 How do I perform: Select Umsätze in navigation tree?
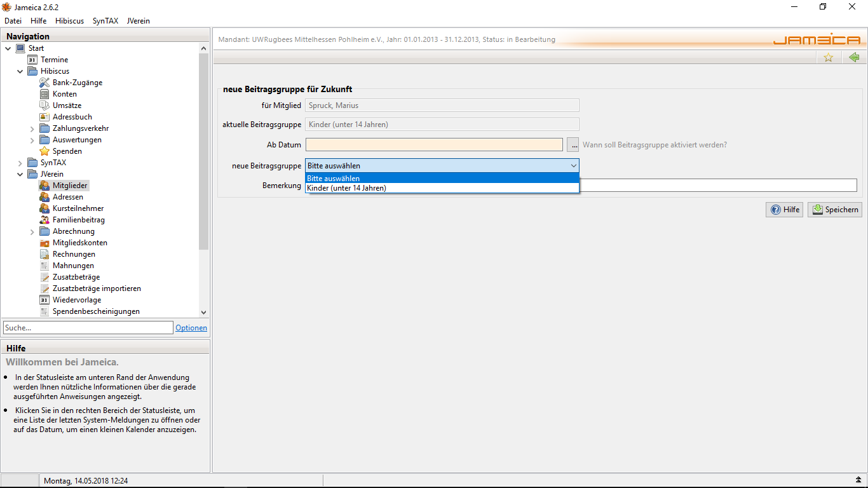pyautogui.click(x=67, y=105)
